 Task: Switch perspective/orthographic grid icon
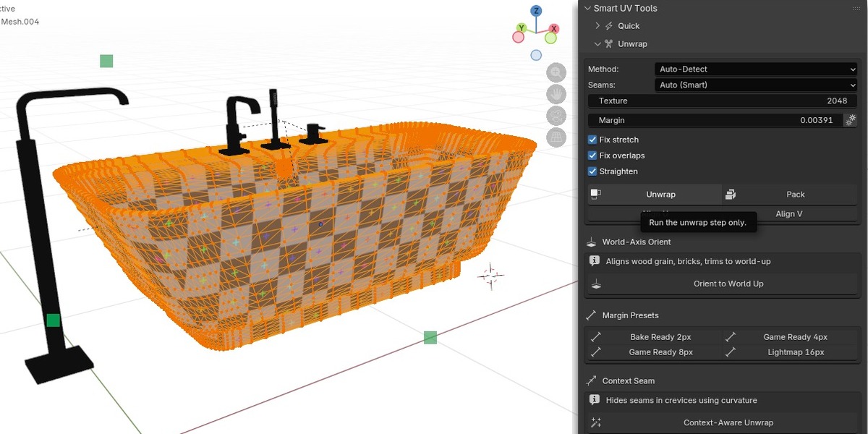pyautogui.click(x=556, y=137)
